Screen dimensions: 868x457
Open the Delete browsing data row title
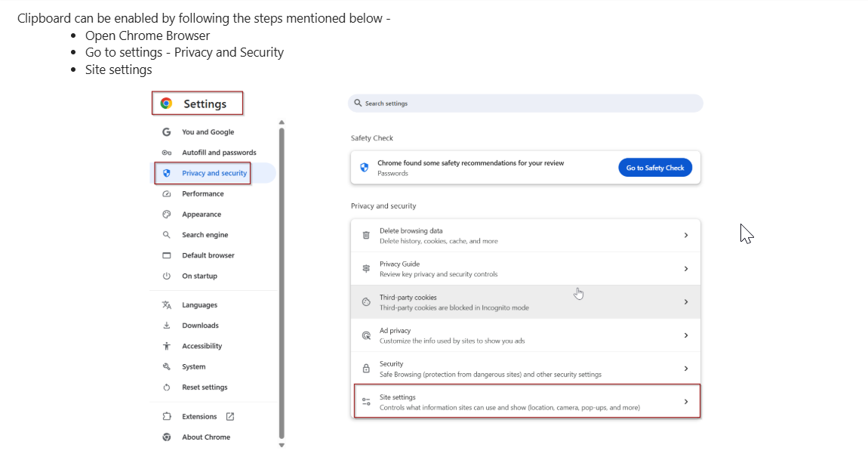click(411, 230)
